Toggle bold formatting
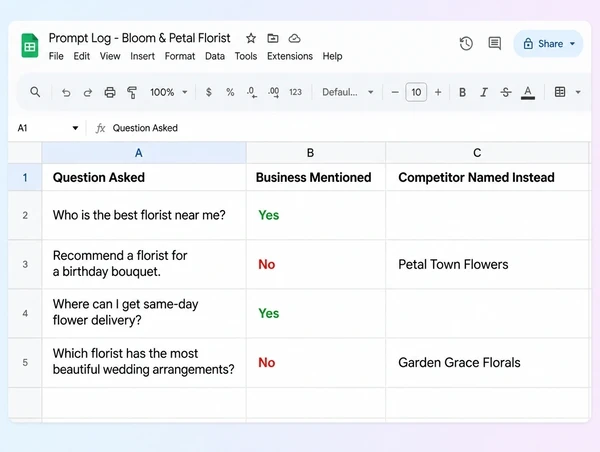 click(462, 92)
